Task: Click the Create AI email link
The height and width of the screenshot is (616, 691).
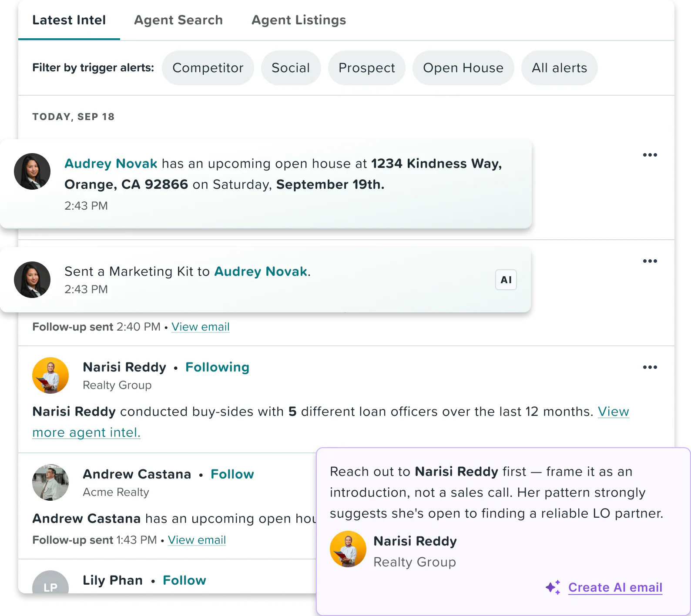Action: pos(615,587)
